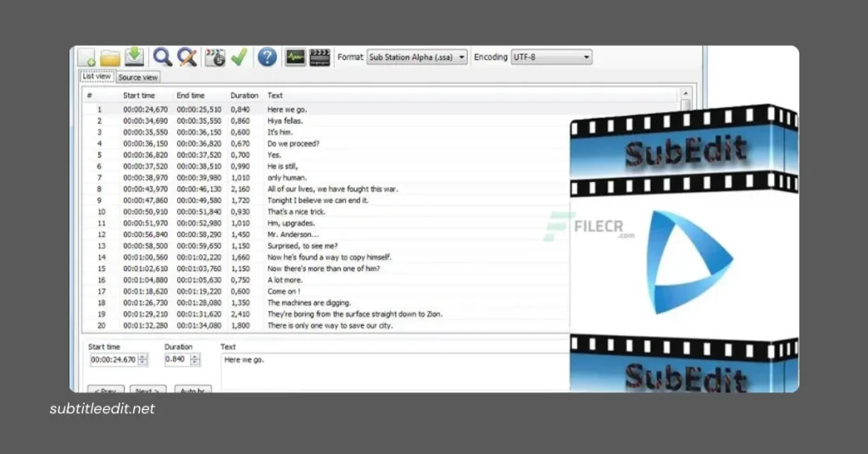Adjust the Duration spinner arrows
868x454 pixels.
pos(195,359)
